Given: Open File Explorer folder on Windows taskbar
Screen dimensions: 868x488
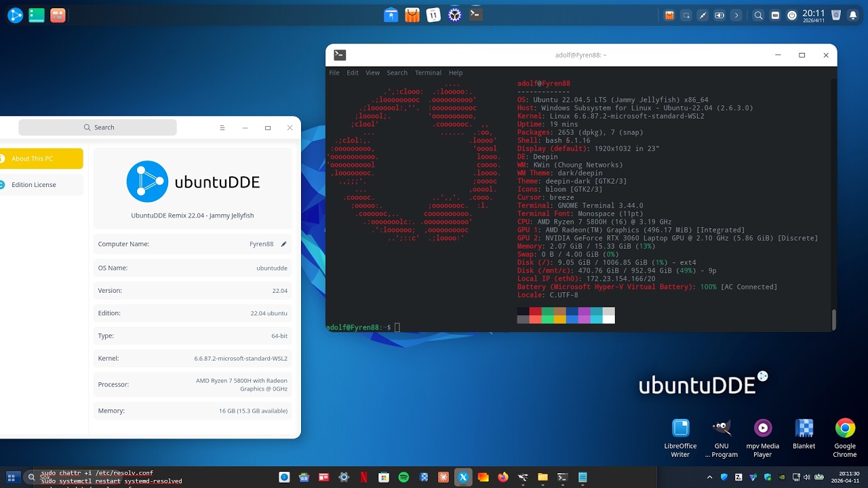Looking at the screenshot, I should 542,477.
